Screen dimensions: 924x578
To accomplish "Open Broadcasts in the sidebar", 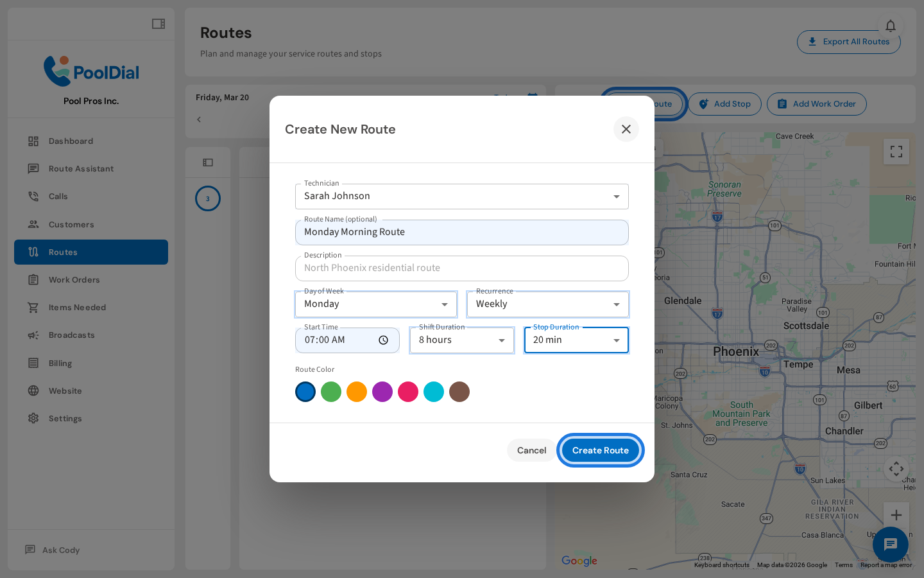I will [x=72, y=335].
